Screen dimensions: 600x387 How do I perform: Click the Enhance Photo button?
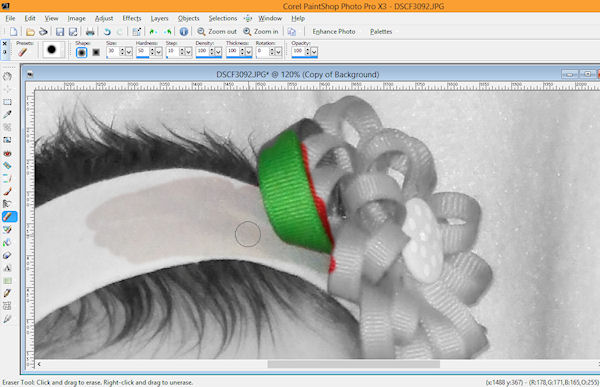(x=334, y=32)
